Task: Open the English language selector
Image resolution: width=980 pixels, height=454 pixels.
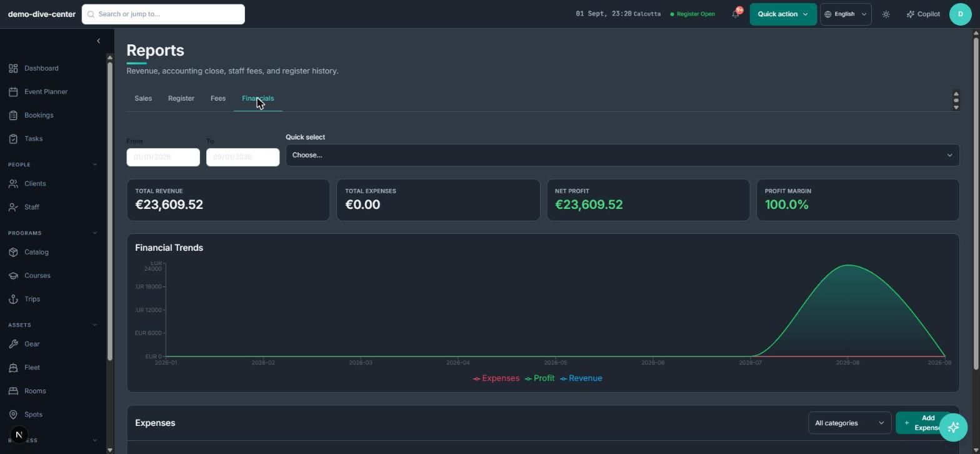Action: (846, 14)
